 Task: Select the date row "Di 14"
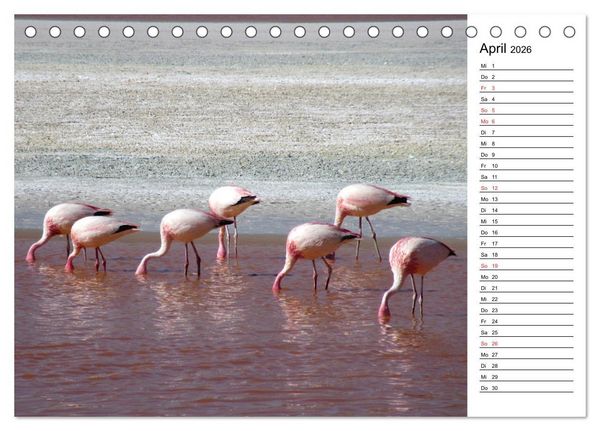[527, 210]
